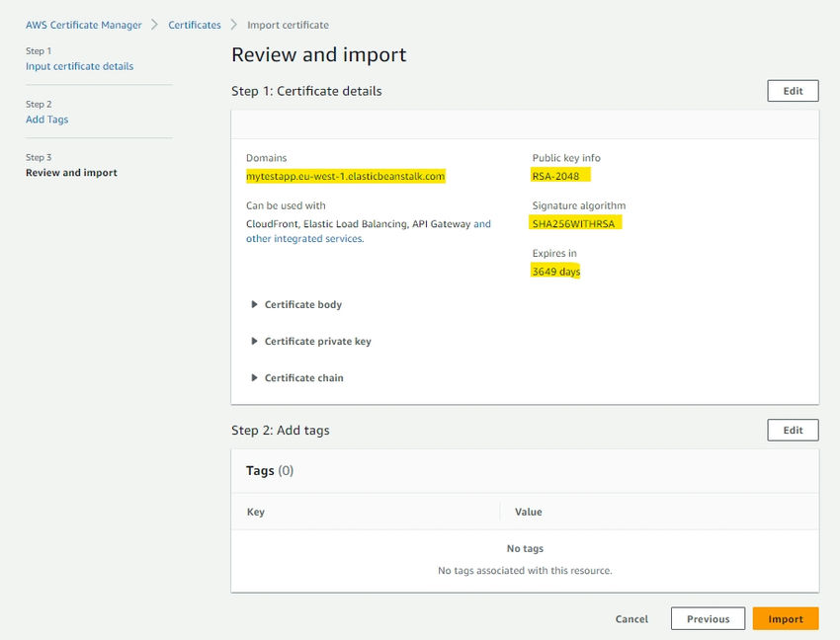The width and height of the screenshot is (840, 640).
Task: Click the Public key info label
Action: pyautogui.click(x=566, y=158)
